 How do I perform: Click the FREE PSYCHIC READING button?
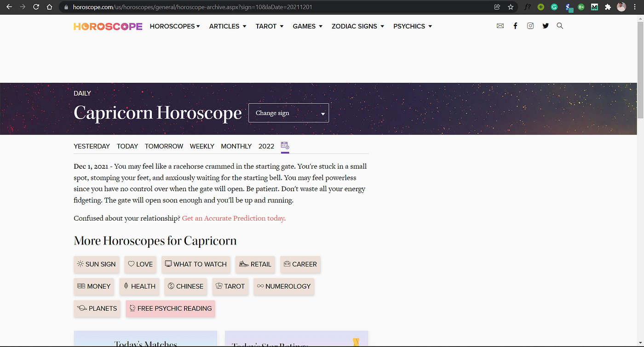click(x=170, y=308)
